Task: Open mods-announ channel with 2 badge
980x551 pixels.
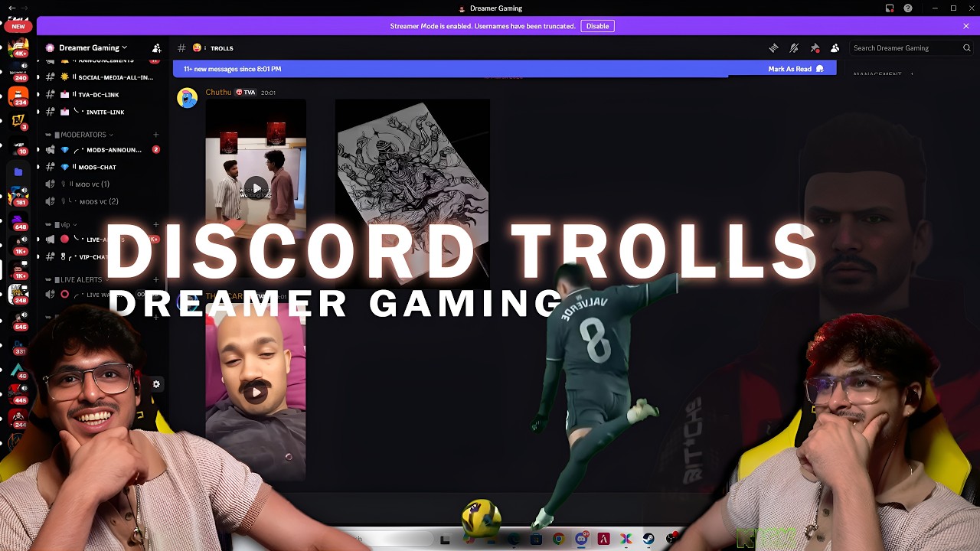Action: (x=102, y=150)
